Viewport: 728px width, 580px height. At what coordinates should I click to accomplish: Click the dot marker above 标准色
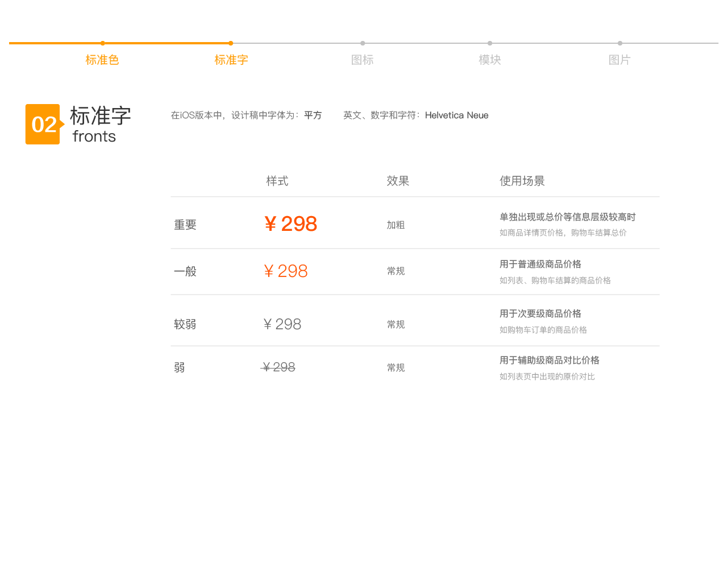[103, 43]
